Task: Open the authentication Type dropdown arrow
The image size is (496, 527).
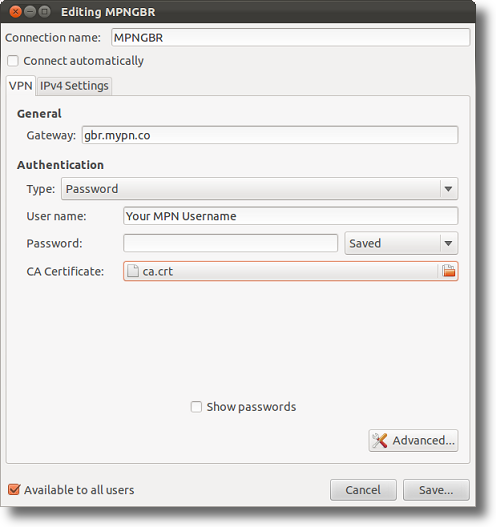Action: coord(448,189)
